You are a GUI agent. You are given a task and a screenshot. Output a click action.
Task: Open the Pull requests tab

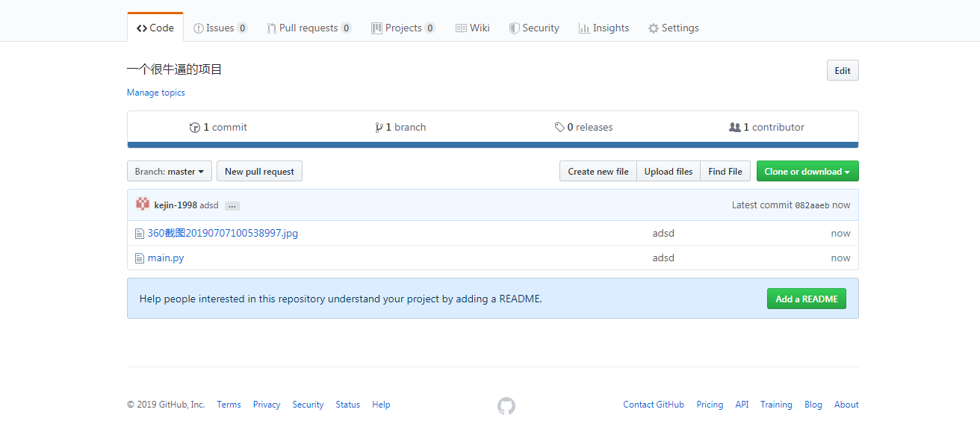(309, 28)
